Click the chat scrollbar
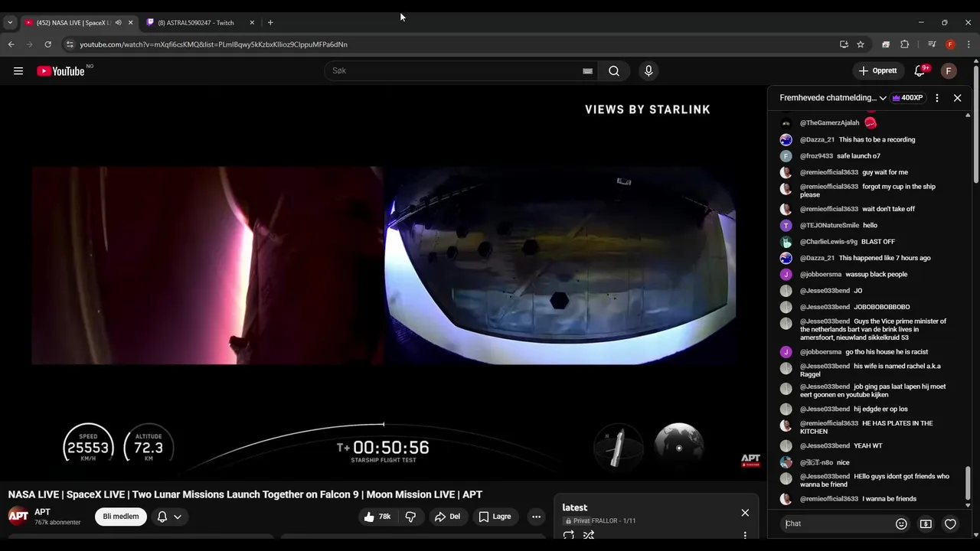This screenshot has width=980, height=551. point(968,482)
